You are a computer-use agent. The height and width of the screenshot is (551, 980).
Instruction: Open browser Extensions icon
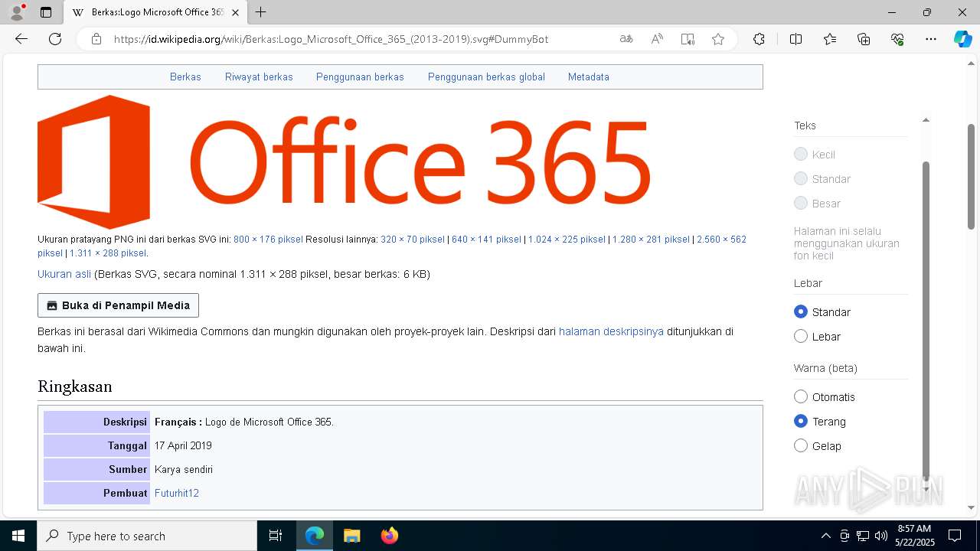point(759,39)
